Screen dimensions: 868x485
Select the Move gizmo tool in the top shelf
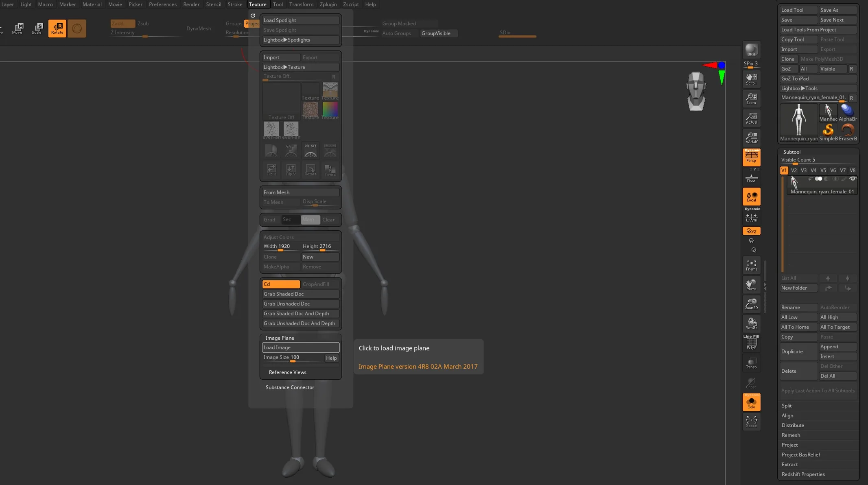[x=17, y=28]
